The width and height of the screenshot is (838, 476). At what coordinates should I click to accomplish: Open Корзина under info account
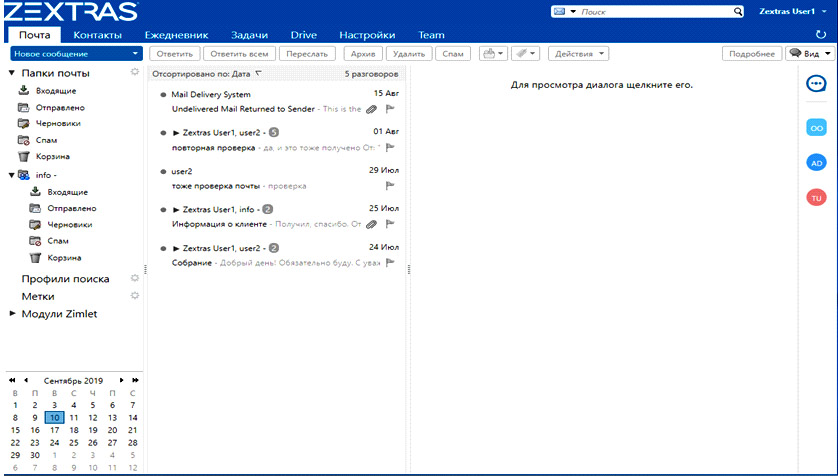(64, 258)
